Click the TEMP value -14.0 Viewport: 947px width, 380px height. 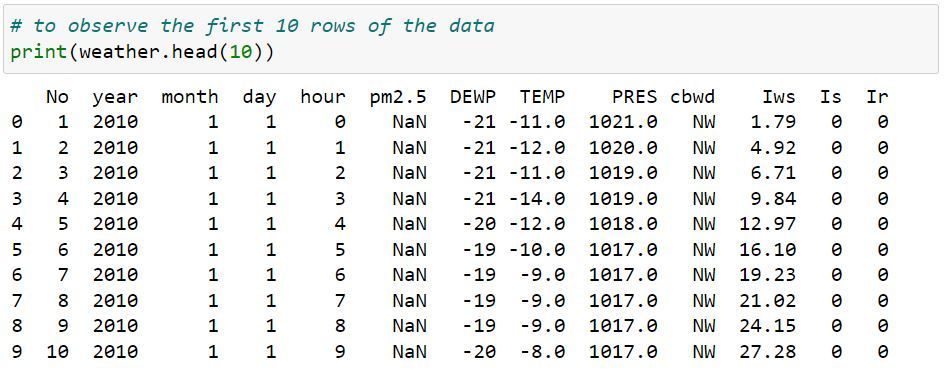click(537, 198)
